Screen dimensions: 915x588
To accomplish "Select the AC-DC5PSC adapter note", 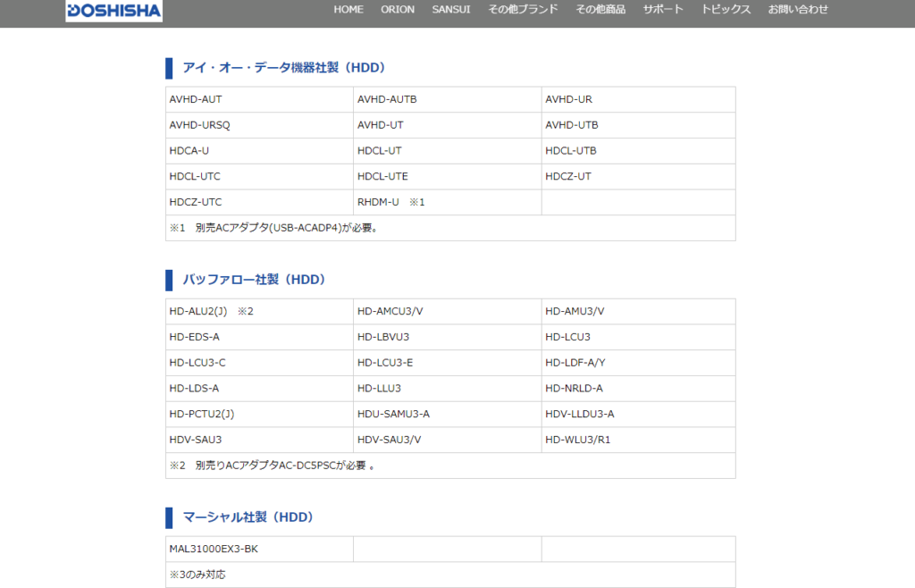I will [450, 466].
